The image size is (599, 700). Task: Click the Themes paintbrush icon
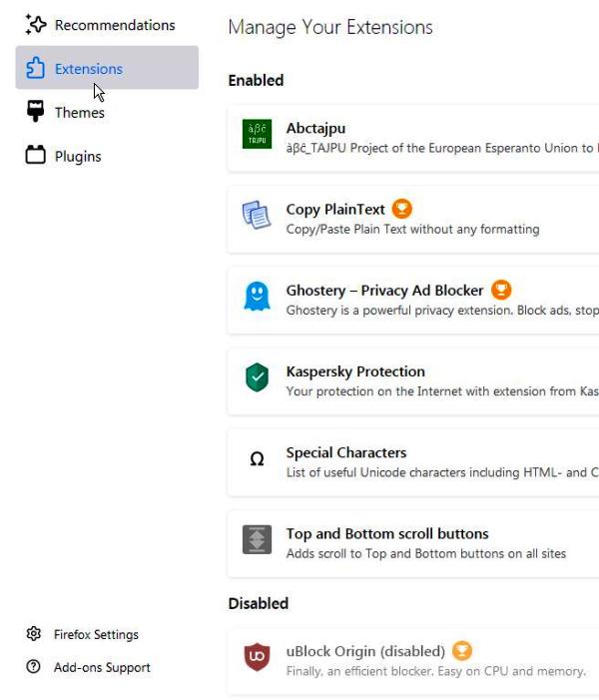pyautogui.click(x=35, y=111)
